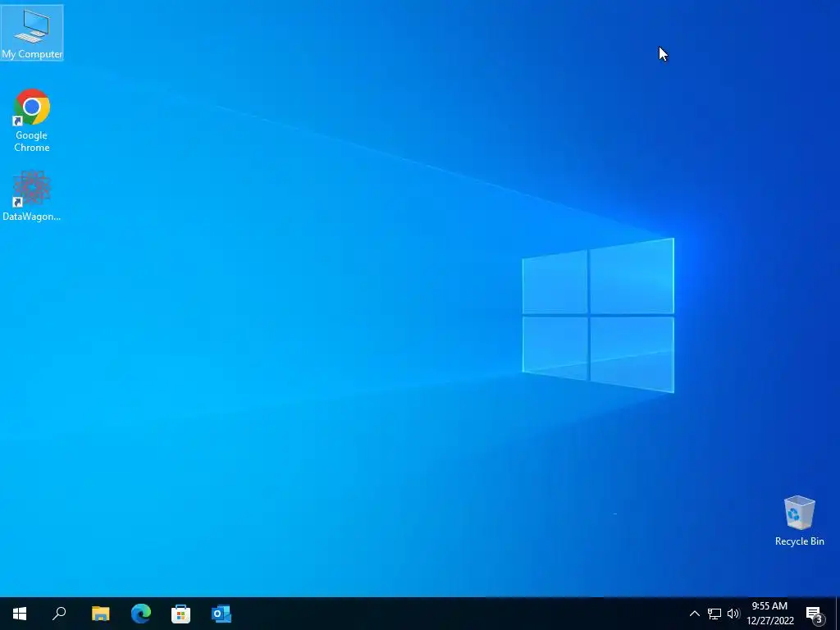Select the DataWagon desktop shortcut
Viewport: 840px width, 630px height.
(x=32, y=195)
